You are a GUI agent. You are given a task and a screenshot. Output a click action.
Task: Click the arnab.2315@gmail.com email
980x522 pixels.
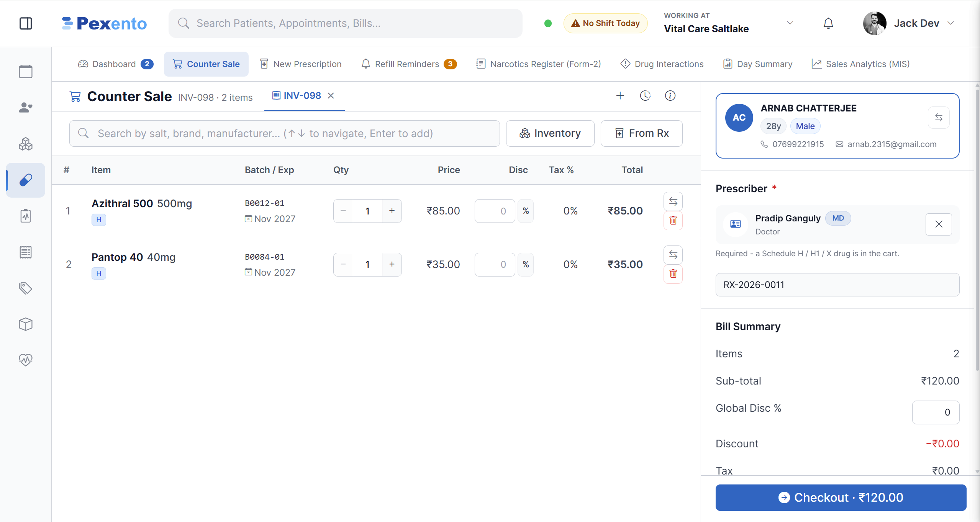[891, 144]
